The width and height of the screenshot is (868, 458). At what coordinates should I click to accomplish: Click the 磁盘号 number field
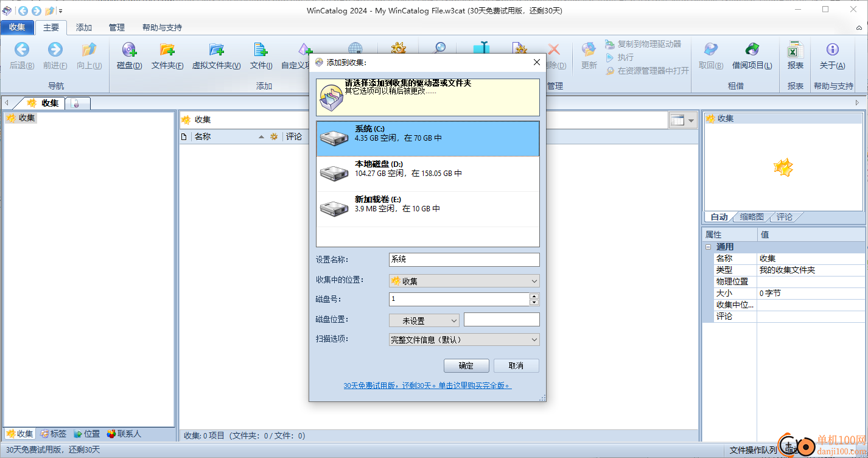click(459, 299)
